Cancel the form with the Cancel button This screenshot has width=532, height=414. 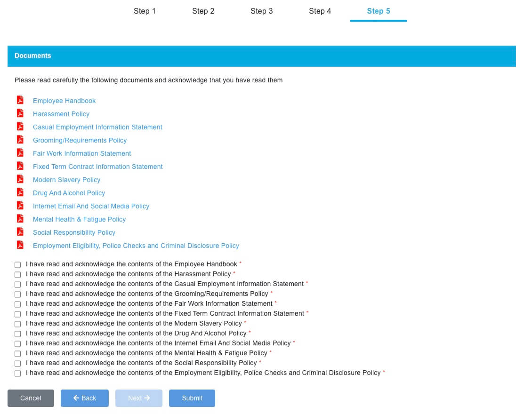coord(31,398)
